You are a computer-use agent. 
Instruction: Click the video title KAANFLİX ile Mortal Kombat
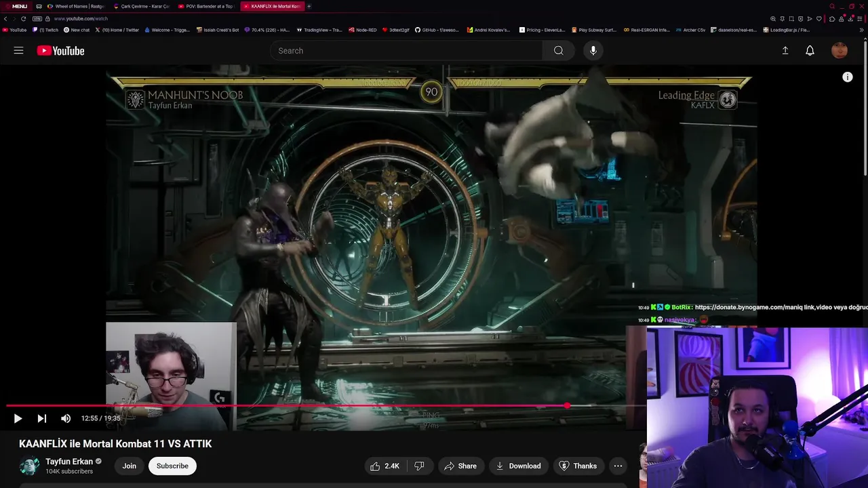click(115, 444)
